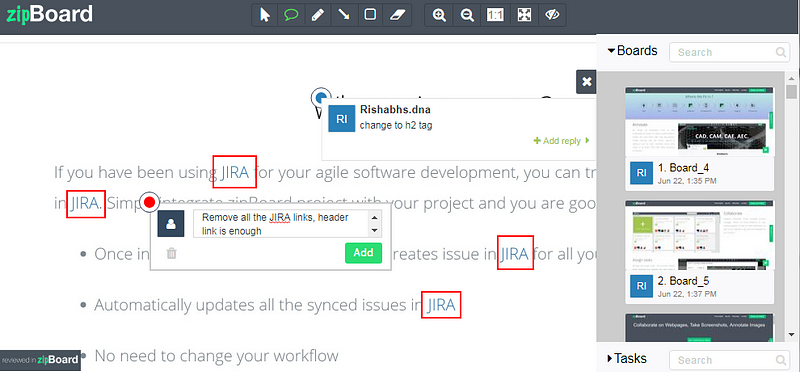Fit the board to screen
Screen dimensions: 800x372
tap(523, 15)
